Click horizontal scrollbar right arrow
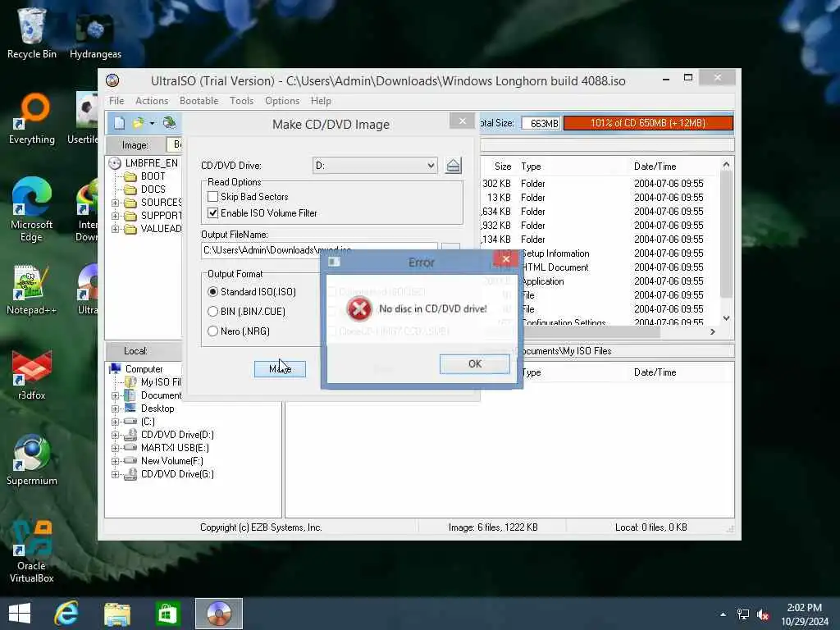 tap(713, 331)
